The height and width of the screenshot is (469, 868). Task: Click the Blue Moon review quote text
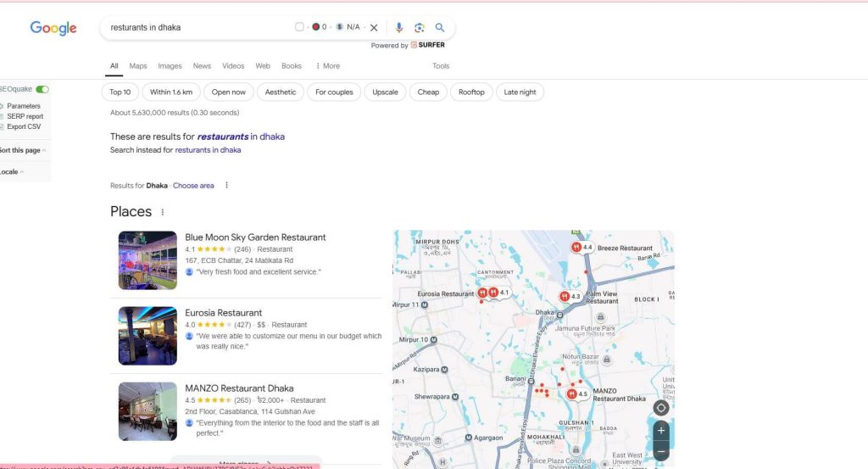click(259, 272)
